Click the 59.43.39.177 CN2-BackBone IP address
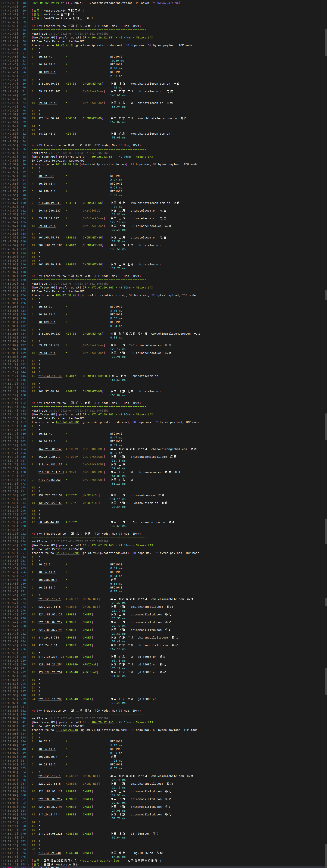The image size is (327, 868). tap(49, 218)
